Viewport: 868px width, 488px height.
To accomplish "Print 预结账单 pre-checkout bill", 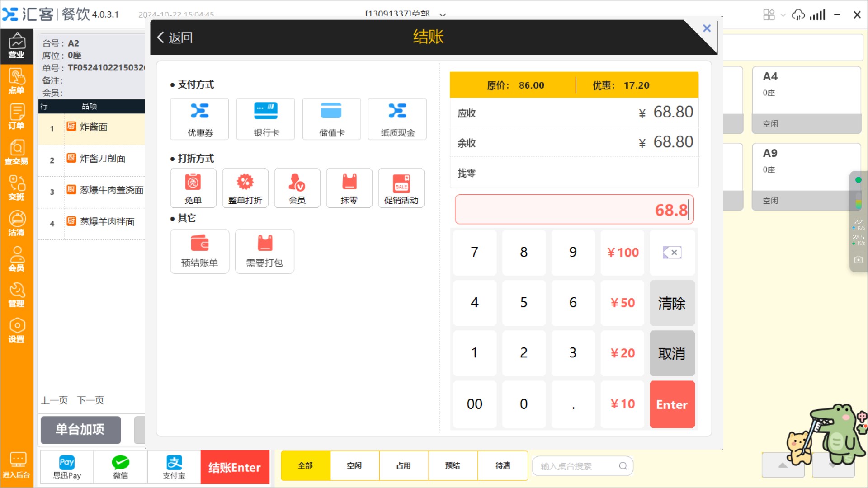I will (x=199, y=251).
